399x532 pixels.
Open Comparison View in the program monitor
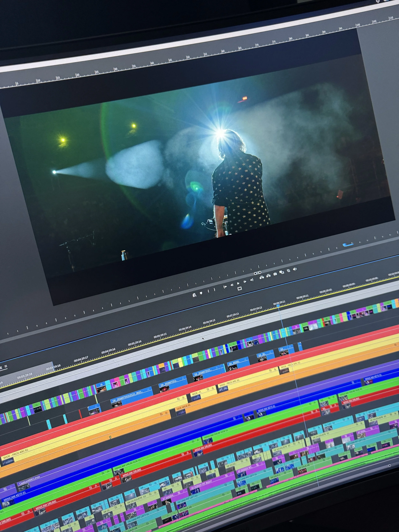[x=282, y=272]
